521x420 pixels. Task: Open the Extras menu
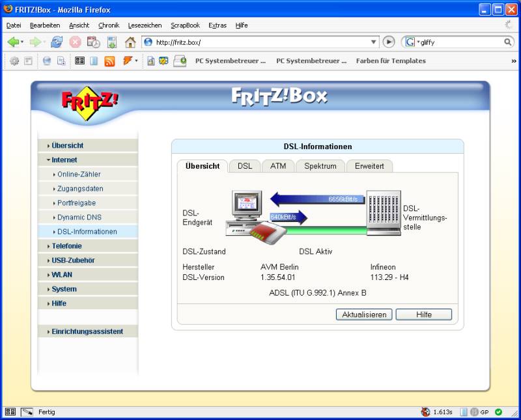coord(218,25)
